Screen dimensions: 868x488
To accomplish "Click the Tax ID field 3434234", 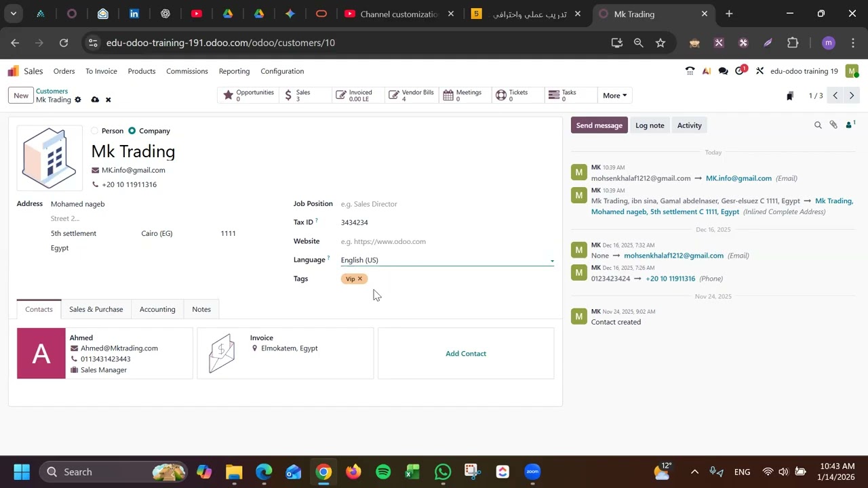I will pyautogui.click(x=447, y=222).
